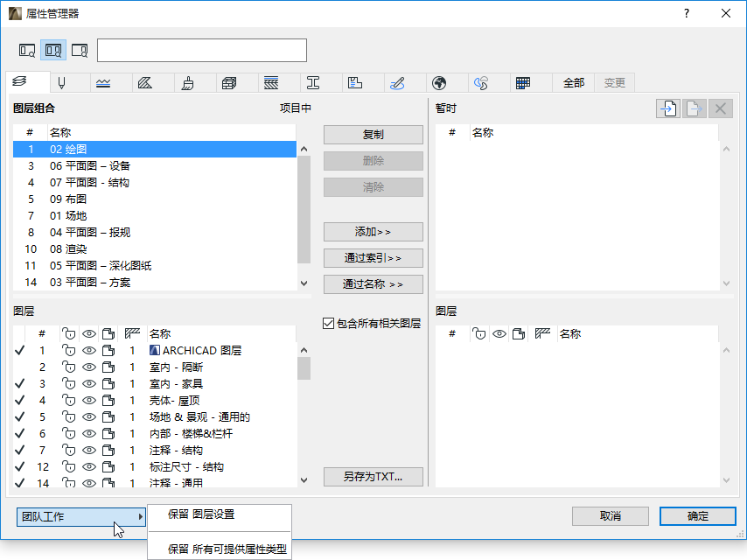Click the 另存为TXT... button
The height and width of the screenshot is (560, 747).
pyautogui.click(x=373, y=477)
